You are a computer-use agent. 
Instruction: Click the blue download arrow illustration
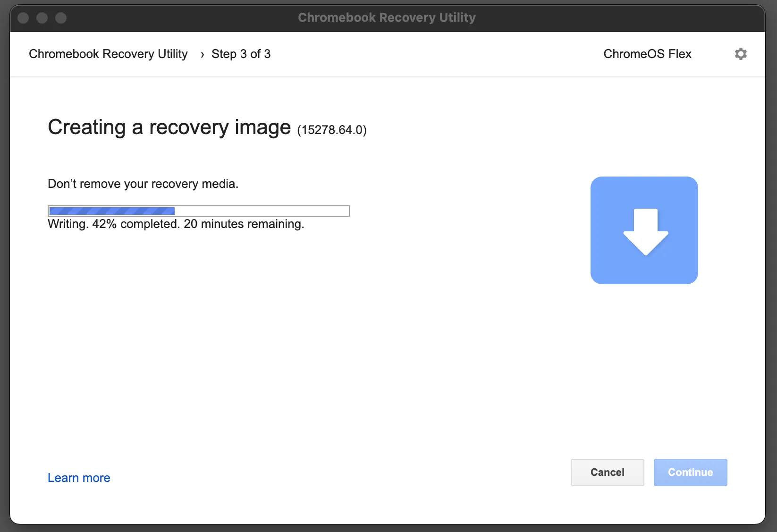[x=644, y=230]
